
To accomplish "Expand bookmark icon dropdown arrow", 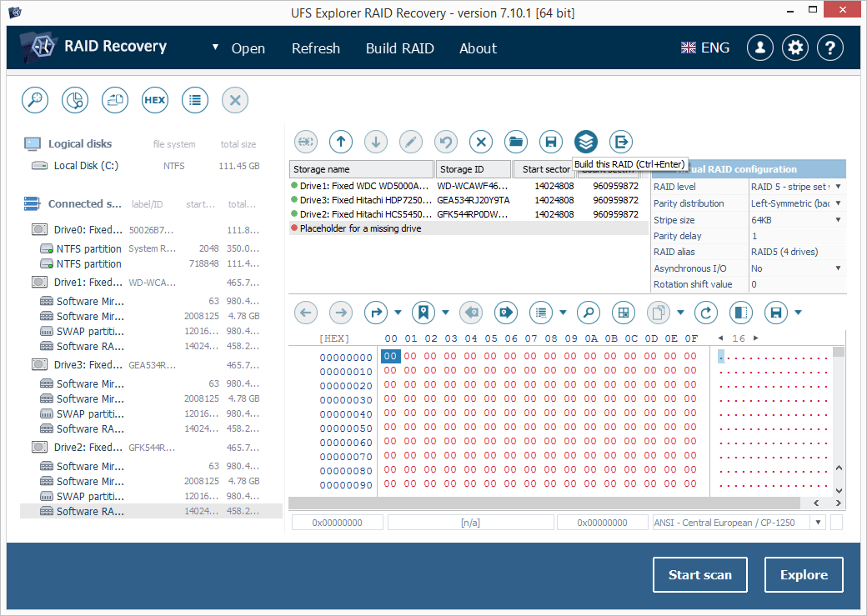I will (x=446, y=313).
